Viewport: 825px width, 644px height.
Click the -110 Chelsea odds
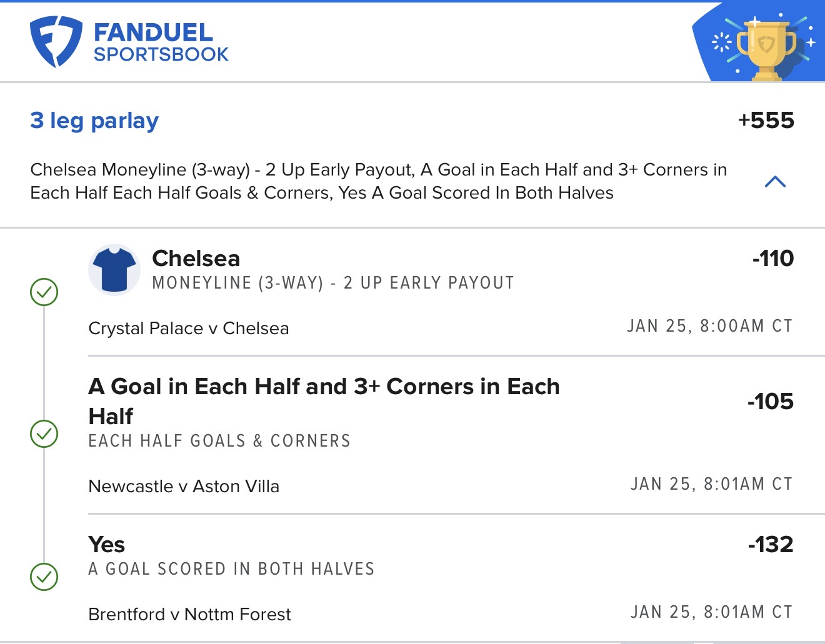(x=772, y=258)
